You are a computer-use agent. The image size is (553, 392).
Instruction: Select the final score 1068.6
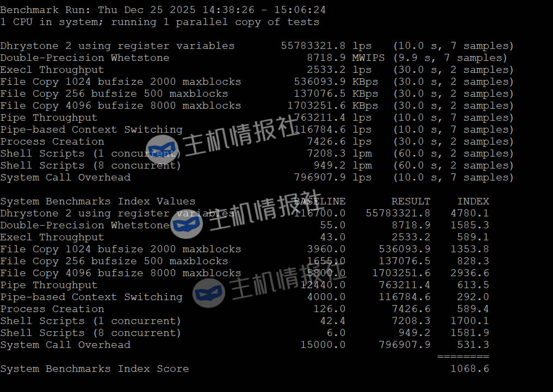pyautogui.click(x=469, y=369)
